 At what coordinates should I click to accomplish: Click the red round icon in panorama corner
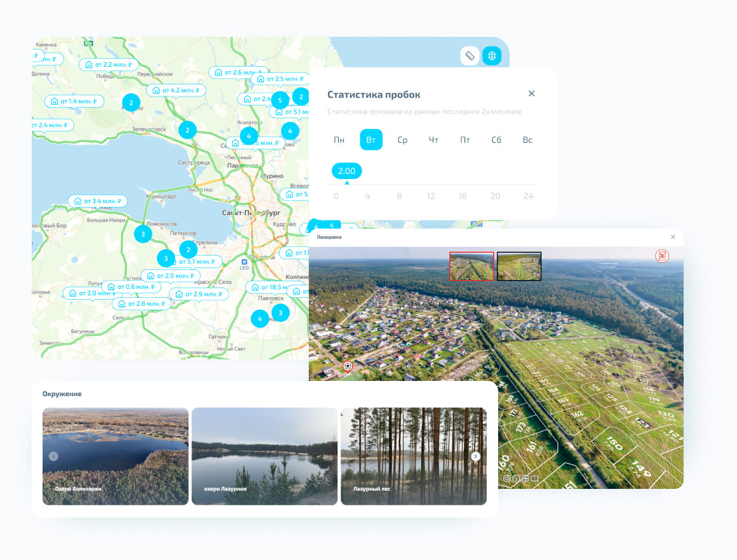click(663, 256)
